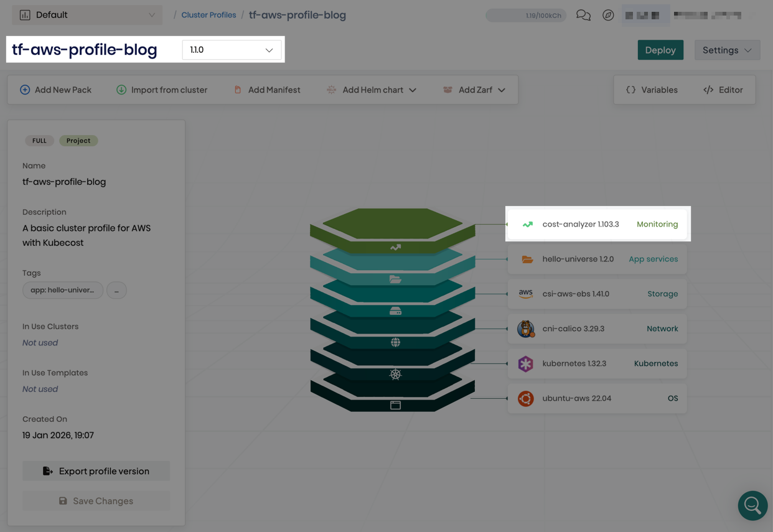Open the Default project selector
Screen dimensions: 773x532
[87, 14]
